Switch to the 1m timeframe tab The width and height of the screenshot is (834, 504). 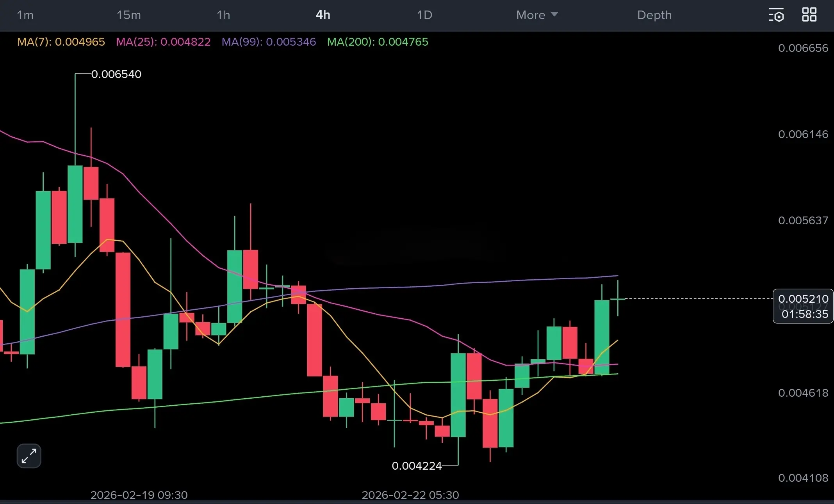click(25, 15)
